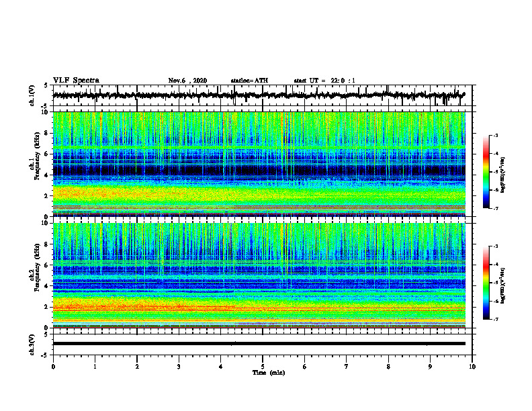Viewport: 532px width, 411px height.
Task: Click the time axis tick label "5"
Action: point(263,367)
